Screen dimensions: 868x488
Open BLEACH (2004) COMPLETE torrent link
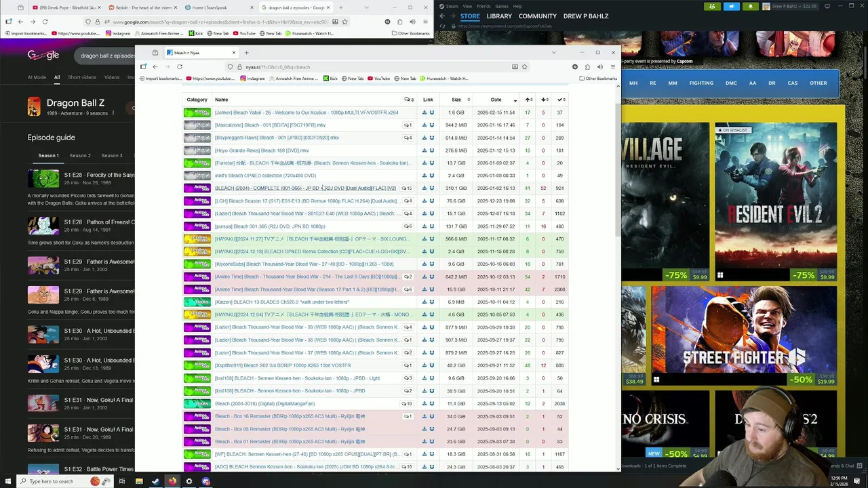(305, 188)
